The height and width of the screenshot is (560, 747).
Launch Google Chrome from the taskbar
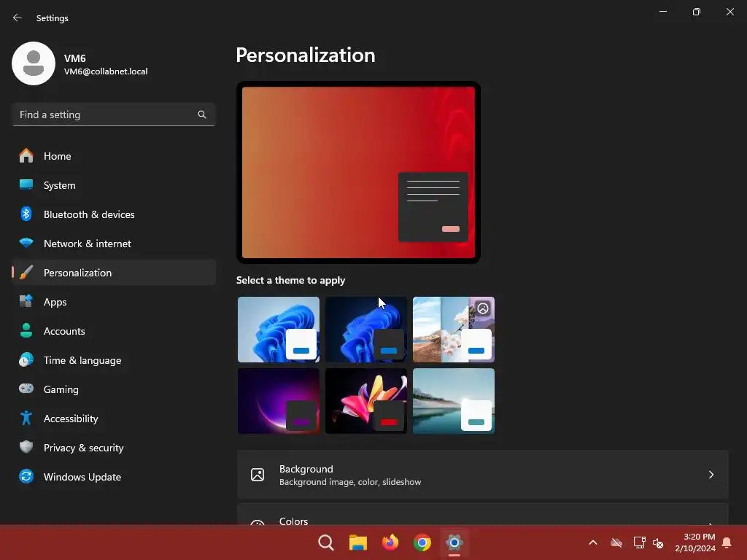point(422,542)
